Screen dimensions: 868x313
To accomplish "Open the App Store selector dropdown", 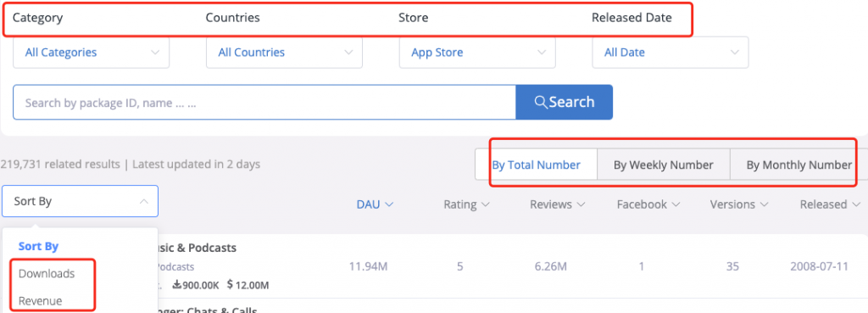I will (477, 53).
